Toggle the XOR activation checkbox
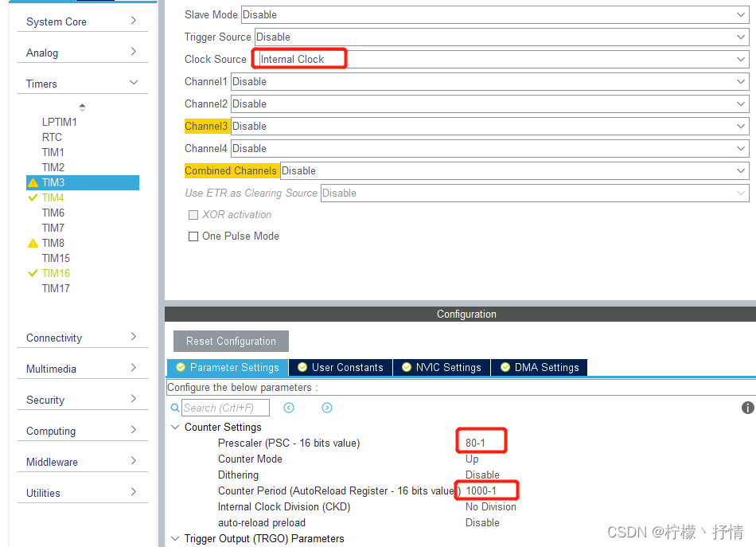Viewport: 756px width, 547px height. (x=193, y=215)
